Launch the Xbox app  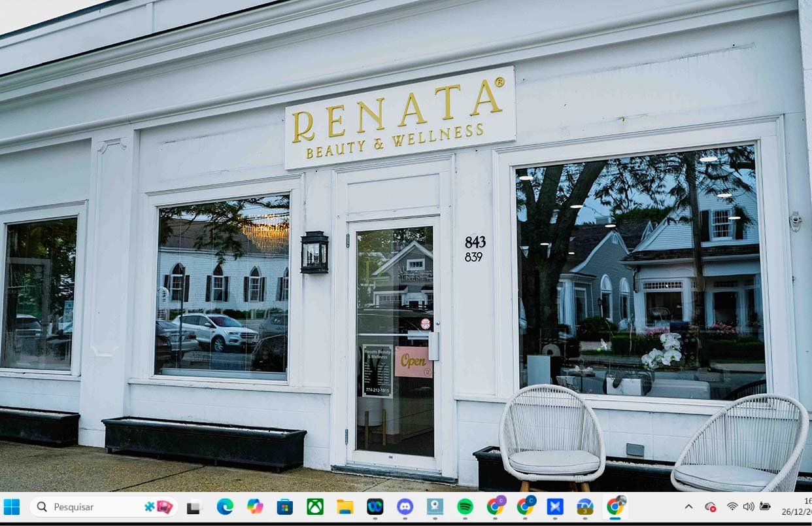coord(315,507)
